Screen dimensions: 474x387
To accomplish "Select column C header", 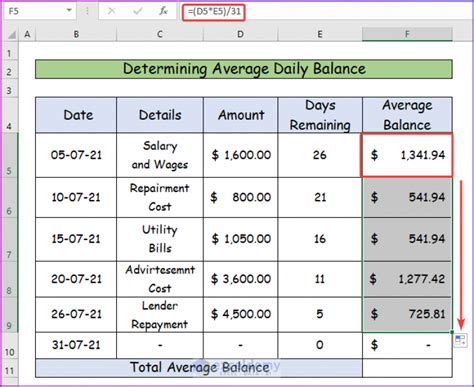I will coord(160,34).
